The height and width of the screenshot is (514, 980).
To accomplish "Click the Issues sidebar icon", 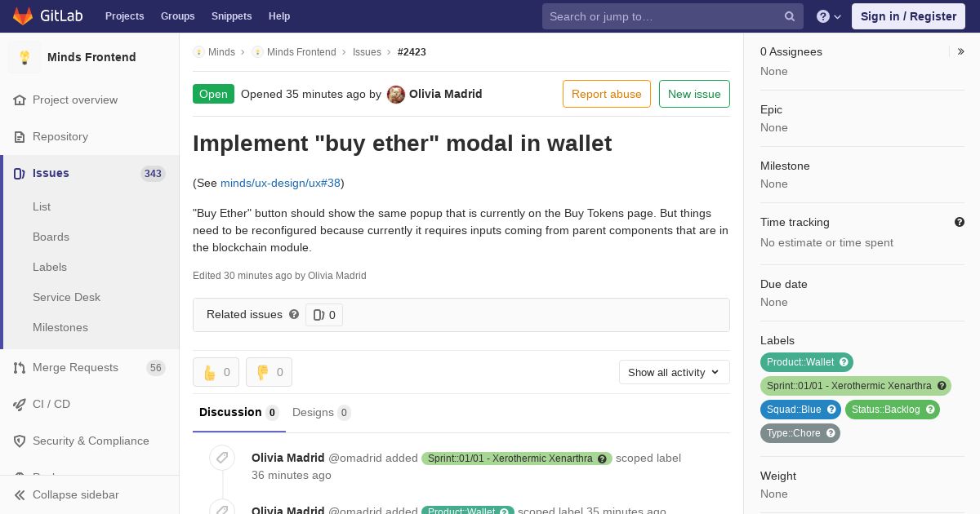I will (x=20, y=173).
